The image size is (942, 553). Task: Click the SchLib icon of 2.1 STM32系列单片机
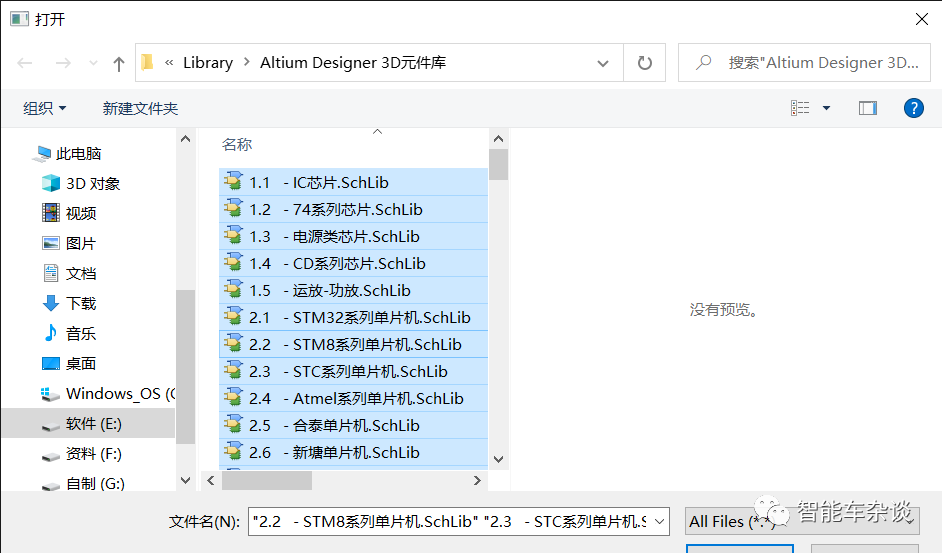[x=233, y=316]
